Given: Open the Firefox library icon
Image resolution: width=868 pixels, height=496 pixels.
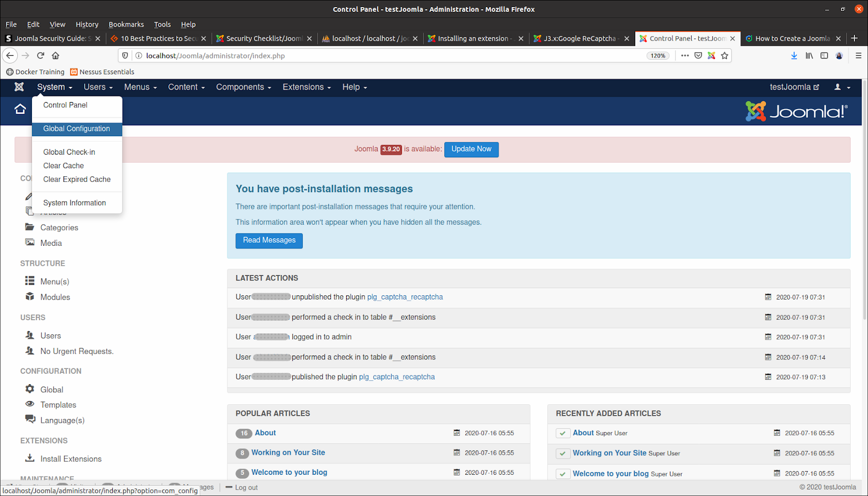Looking at the screenshot, I should click(x=809, y=55).
